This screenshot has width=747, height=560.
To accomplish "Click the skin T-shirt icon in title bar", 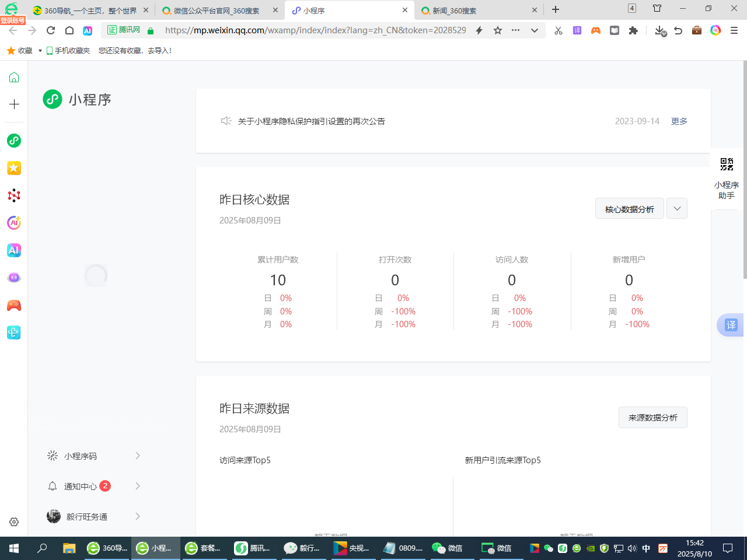I will point(657,9).
